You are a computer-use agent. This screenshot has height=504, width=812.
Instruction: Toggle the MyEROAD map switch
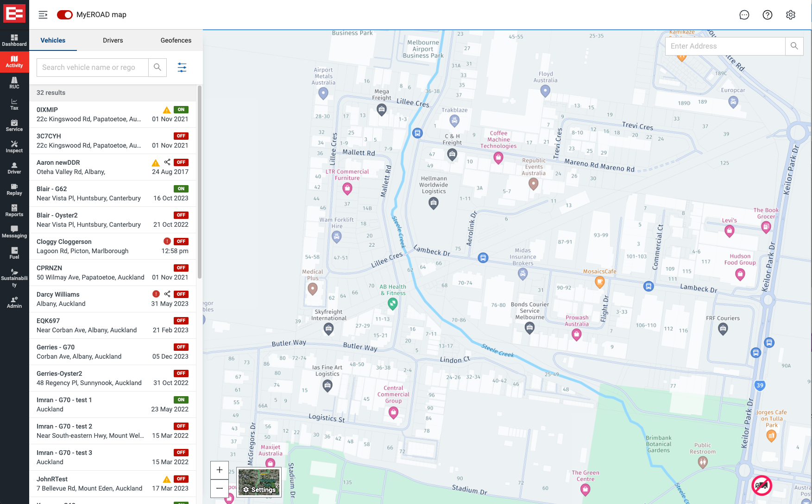(x=65, y=15)
